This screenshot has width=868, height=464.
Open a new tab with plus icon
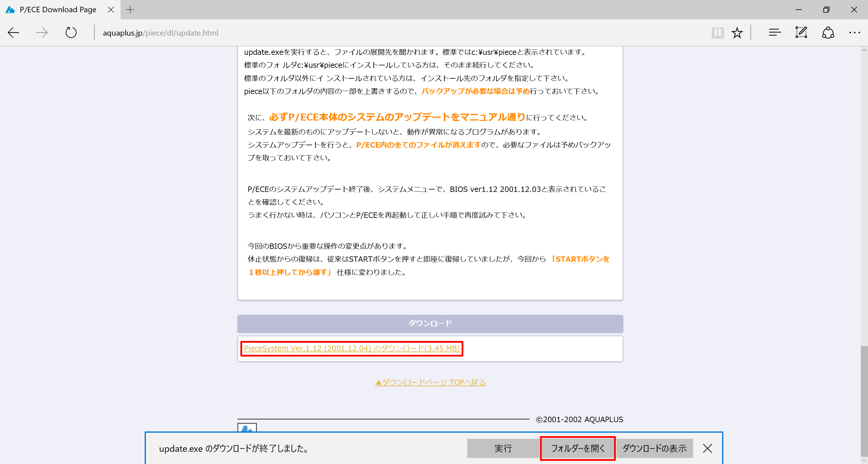[x=130, y=10]
